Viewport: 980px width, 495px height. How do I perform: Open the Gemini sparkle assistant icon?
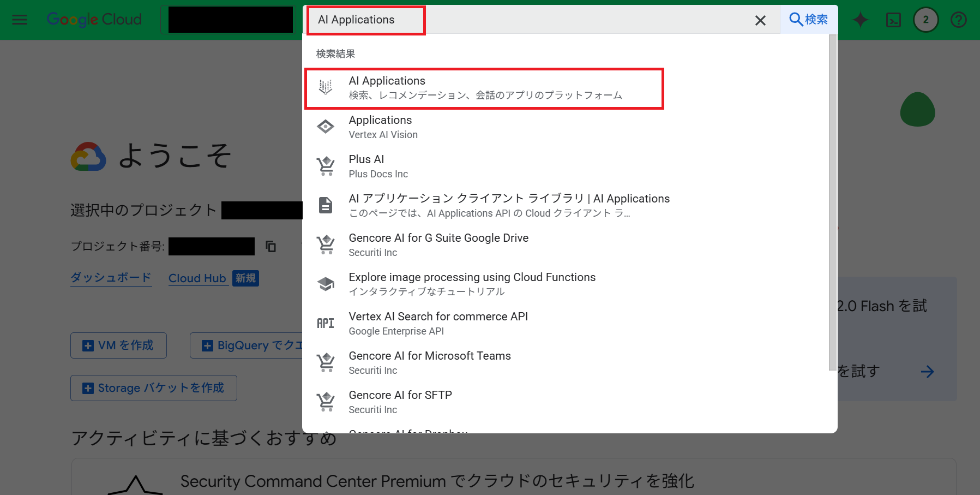point(861,20)
